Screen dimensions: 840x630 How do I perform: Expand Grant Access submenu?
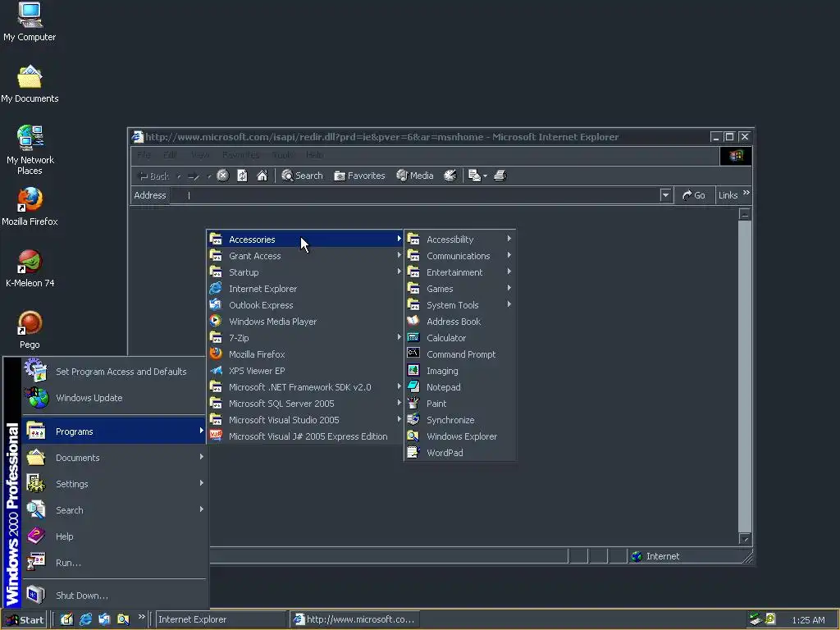tap(305, 256)
